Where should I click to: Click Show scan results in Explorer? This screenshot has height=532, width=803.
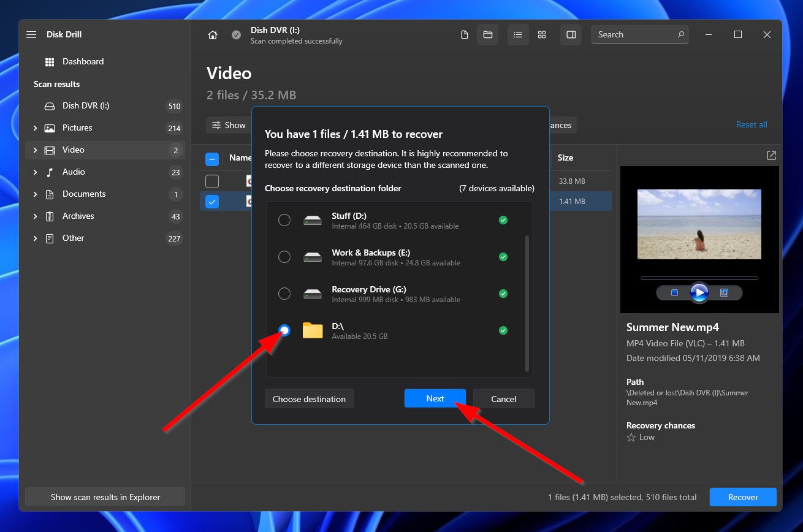(105, 497)
